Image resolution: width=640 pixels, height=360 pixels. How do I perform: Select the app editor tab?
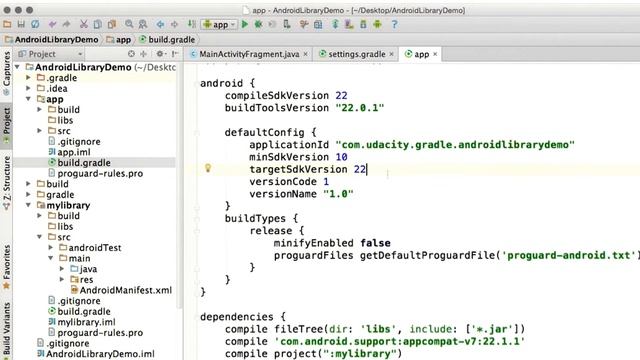pyautogui.click(x=421, y=54)
